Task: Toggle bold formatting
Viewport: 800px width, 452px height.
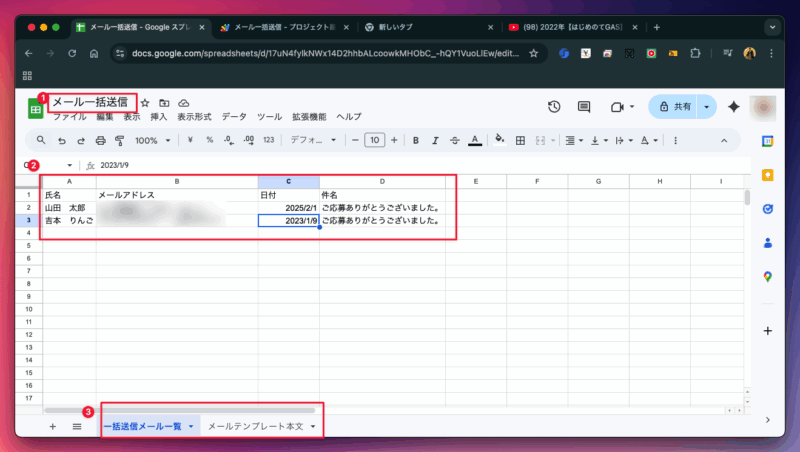Action: (x=415, y=140)
